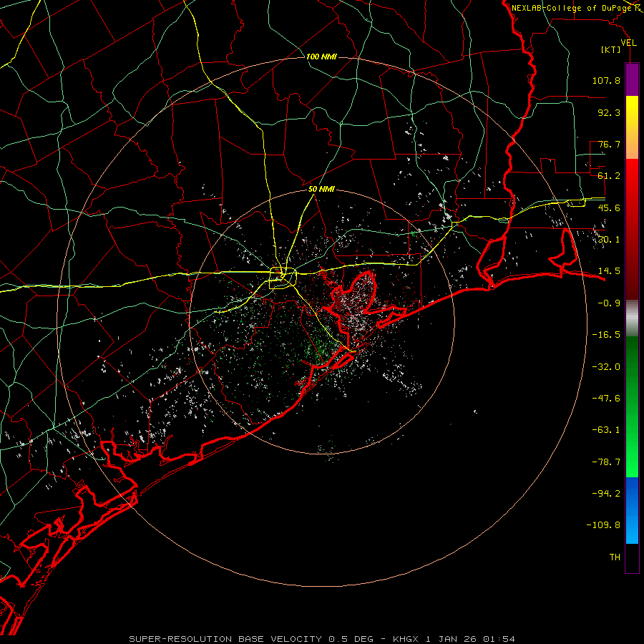This screenshot has height=644, width=644.
Task: Click the yellow Houston loop highway box
Action: [x=283, y=278]
